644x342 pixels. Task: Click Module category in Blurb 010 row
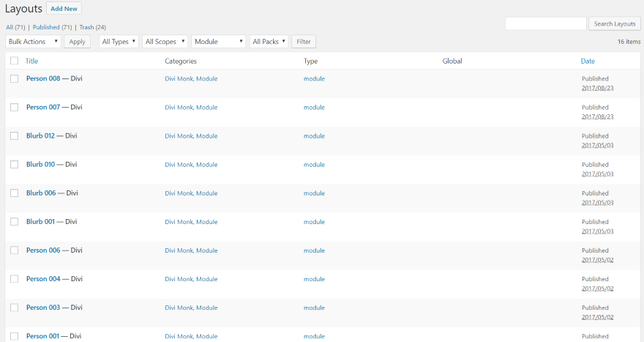pyautogui.click(x=206, y=165)
